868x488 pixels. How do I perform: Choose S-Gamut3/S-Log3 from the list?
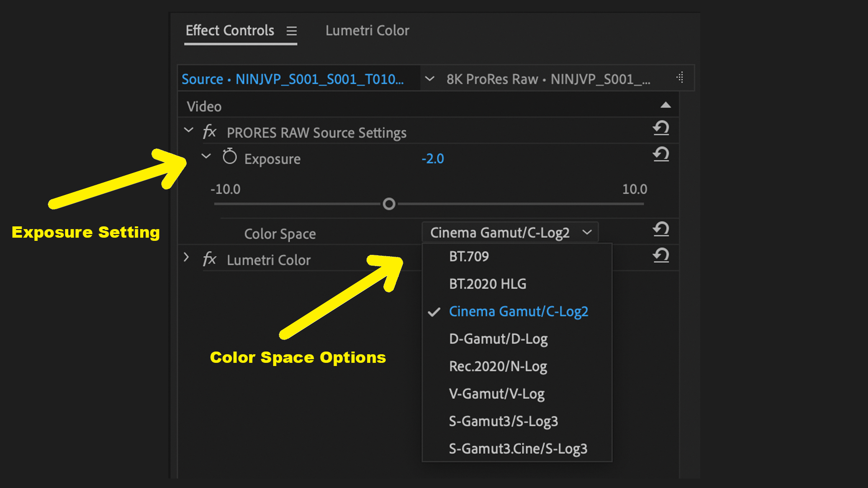[x=503, y=422]
